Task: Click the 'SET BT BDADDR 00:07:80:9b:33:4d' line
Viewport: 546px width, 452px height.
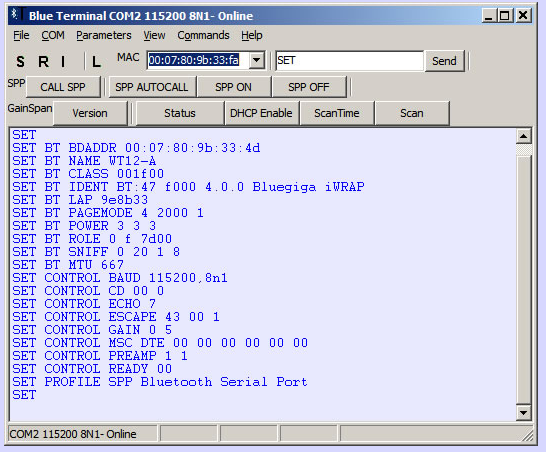Action: pyautogui.click(x=136, y=148)
